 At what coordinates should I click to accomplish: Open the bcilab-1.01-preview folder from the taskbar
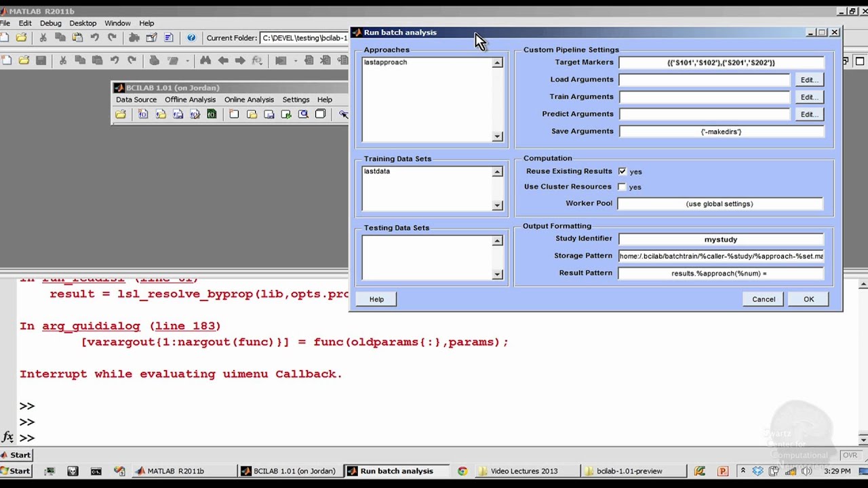coord(635,471)
